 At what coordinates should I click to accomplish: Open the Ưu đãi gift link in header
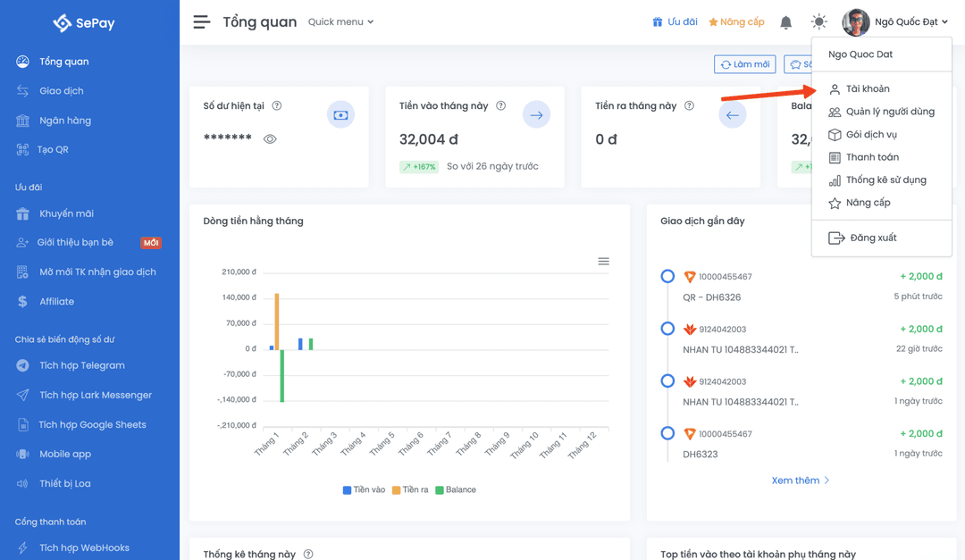[x=675, y=22]
